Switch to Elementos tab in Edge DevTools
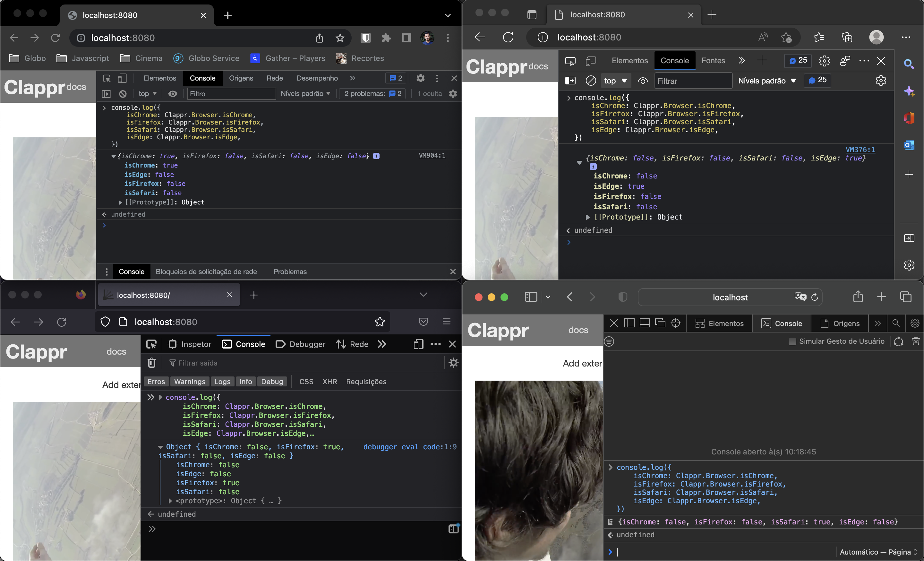Image resolution: width=924 pixels, height=561 pixels. pyautogui.click(x=629, y=61)
